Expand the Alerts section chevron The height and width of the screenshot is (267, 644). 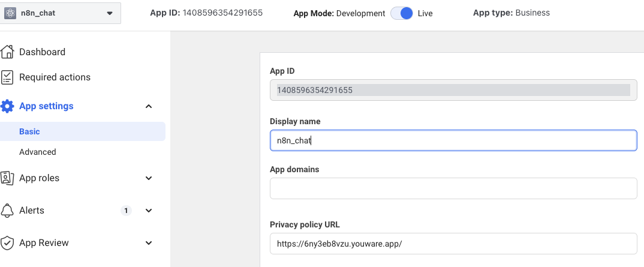point(149,211)
